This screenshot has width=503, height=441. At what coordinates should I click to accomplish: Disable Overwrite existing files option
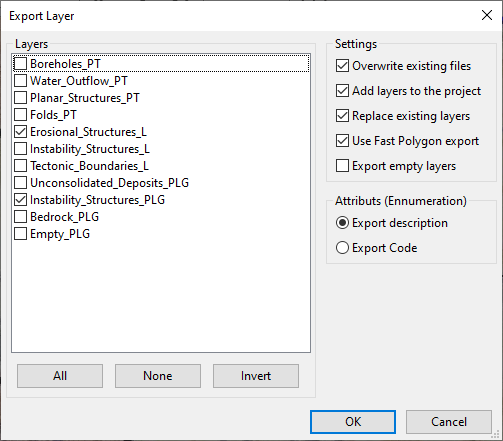point(342,66)
